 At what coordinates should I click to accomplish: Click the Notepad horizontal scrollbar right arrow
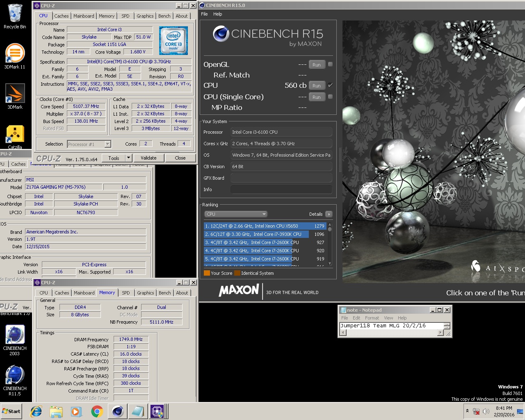441,333
